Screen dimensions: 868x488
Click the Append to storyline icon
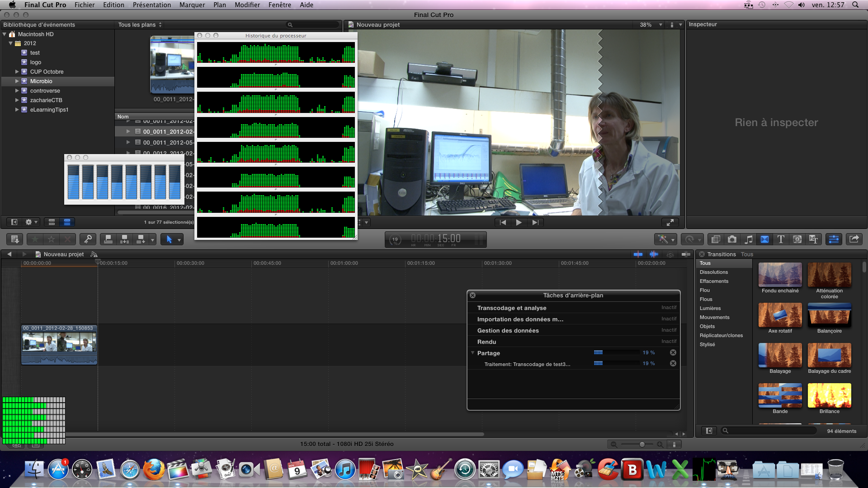(x=141, y=239)
